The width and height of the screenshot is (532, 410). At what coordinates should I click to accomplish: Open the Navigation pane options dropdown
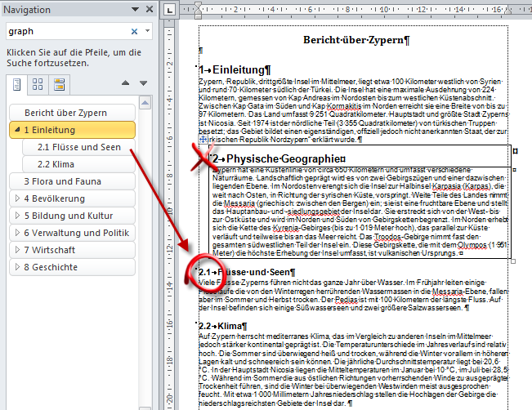(135, 9)
